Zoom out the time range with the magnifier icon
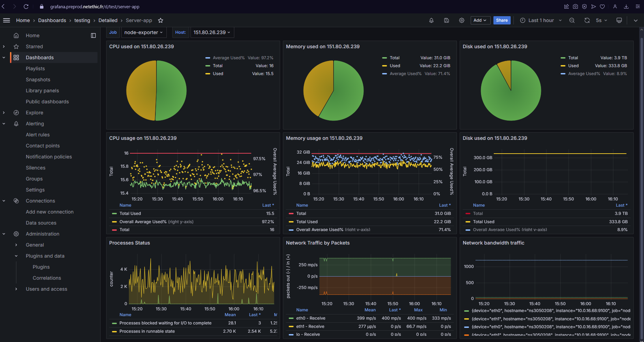This screenshot has height=342, width=644. 572,20
